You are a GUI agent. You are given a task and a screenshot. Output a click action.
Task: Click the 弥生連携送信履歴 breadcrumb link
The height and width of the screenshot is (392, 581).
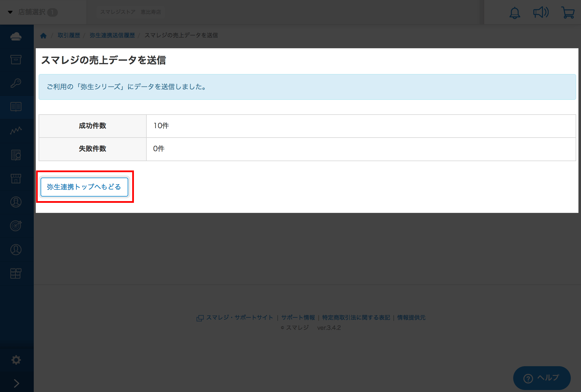pyautogui.click(x=112, y=35)
